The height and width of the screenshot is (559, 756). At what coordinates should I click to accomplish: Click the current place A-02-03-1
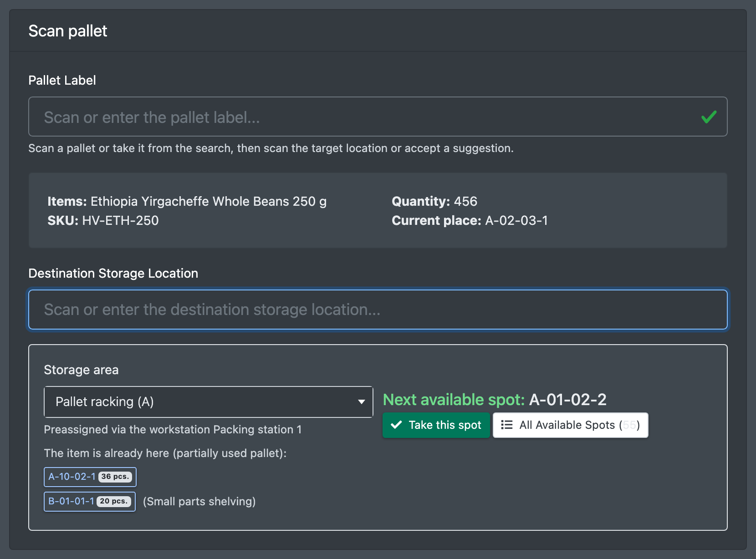point(516,221)
